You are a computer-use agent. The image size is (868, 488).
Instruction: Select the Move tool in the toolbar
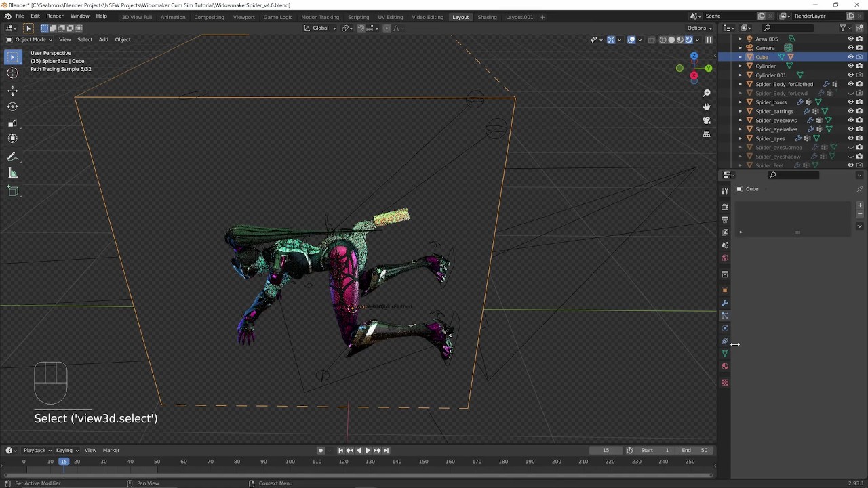click(12, 90)
